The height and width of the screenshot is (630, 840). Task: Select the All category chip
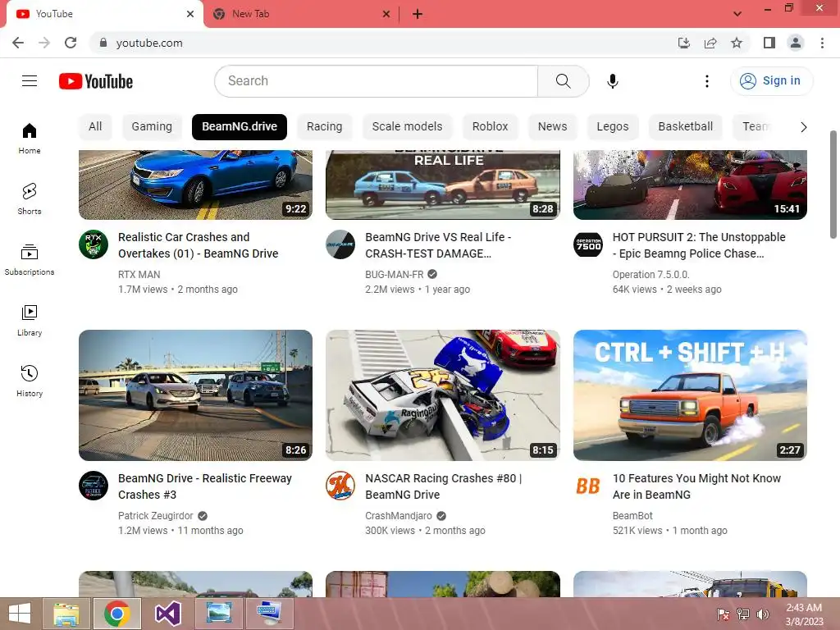(x=95, y=127)
